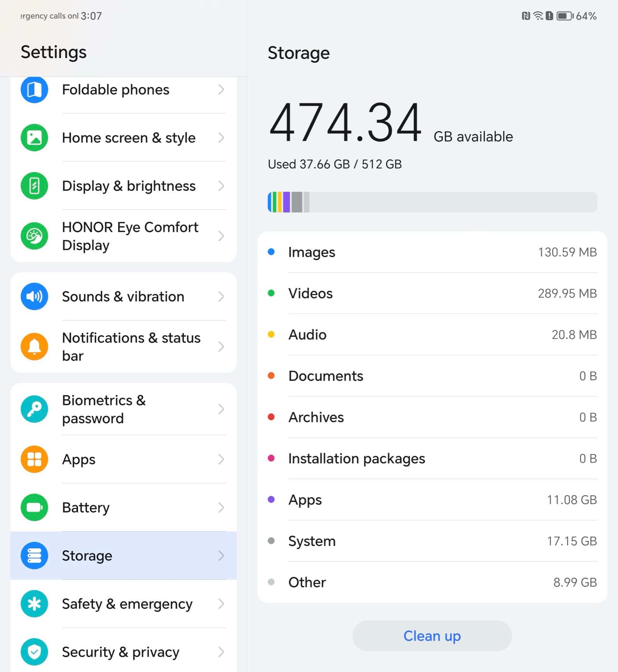Open the Audio storage category

coord(432,335)
